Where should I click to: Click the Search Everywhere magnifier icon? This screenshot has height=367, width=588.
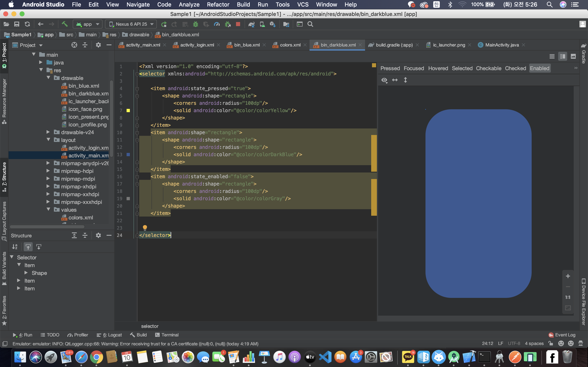[x=310, y=24]
